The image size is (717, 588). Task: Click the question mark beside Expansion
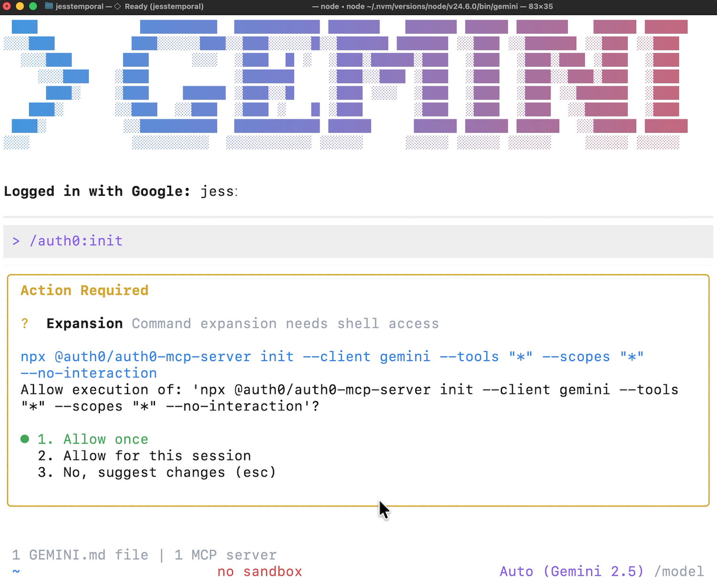24,323
